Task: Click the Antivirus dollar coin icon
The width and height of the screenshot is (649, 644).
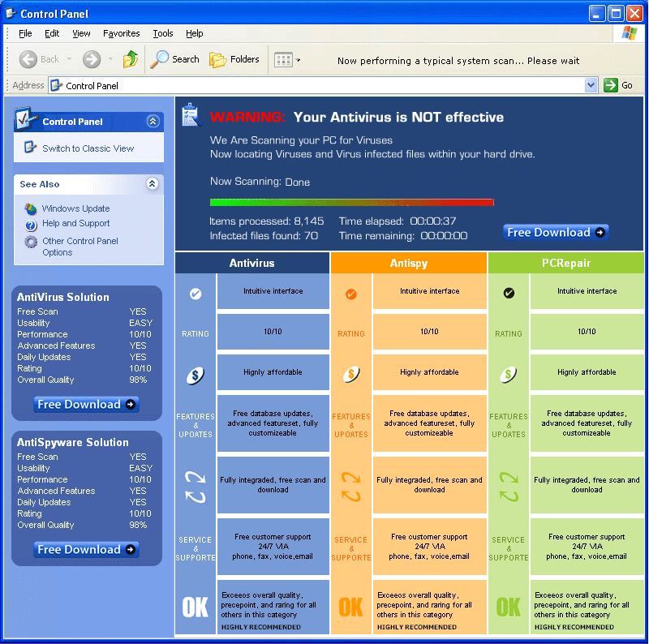Action: 196,376
